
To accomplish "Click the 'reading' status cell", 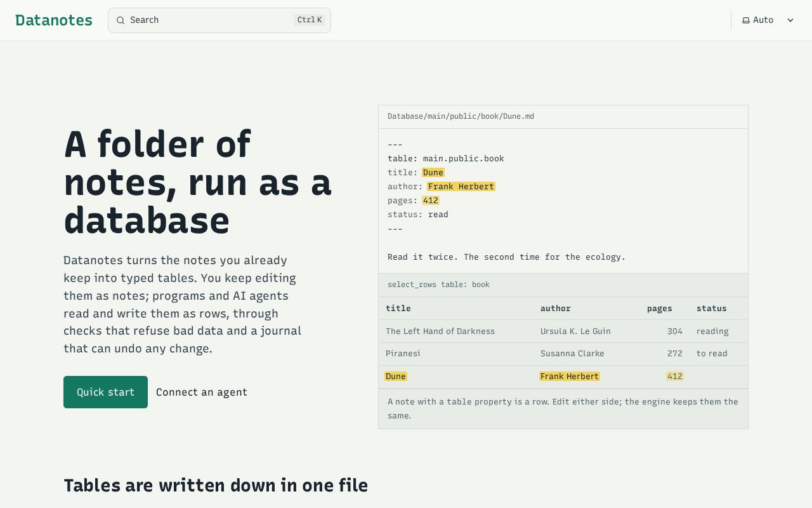I will 712,331.
